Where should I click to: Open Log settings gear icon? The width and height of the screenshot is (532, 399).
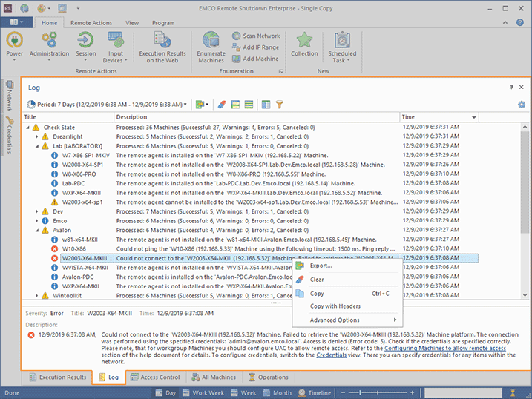coord(521,105)
